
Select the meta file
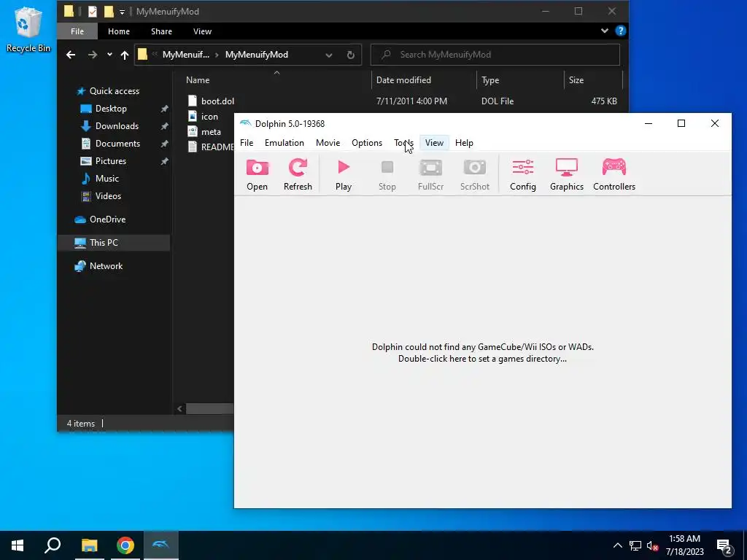(211, 132)
